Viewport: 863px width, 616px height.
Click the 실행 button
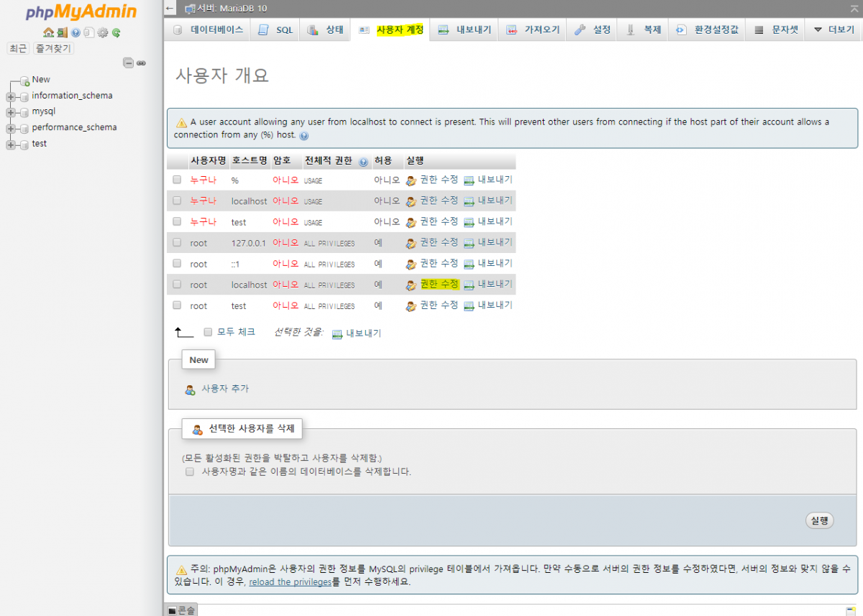pyautogui.click(x=819, y=521)
